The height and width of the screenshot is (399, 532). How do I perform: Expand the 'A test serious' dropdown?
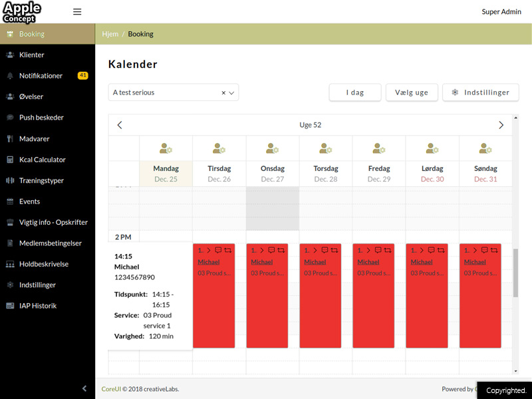[x=232, y=93]
